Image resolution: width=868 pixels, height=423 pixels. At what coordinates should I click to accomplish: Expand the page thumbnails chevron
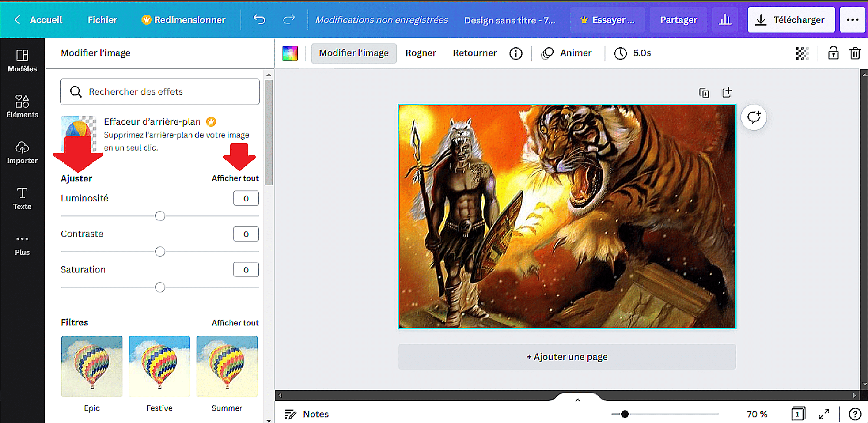click(x=578, y=400)
